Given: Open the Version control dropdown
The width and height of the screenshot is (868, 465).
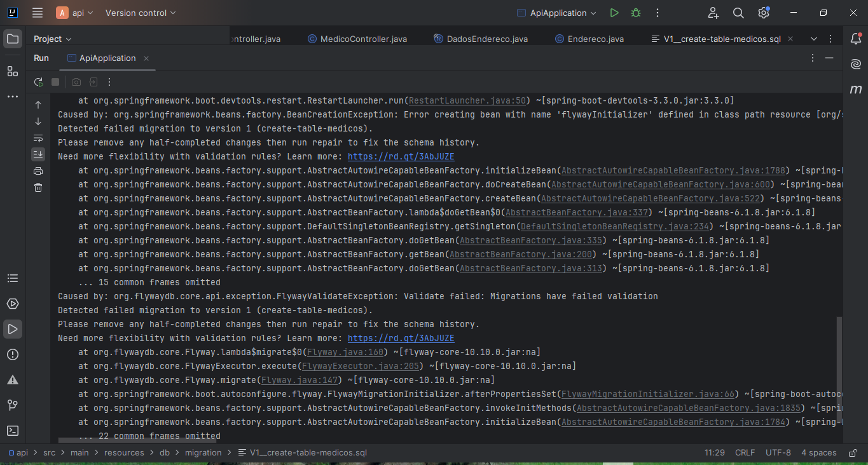Looking at the screenshot, I should pyautogui.click(x=141, y=13).
